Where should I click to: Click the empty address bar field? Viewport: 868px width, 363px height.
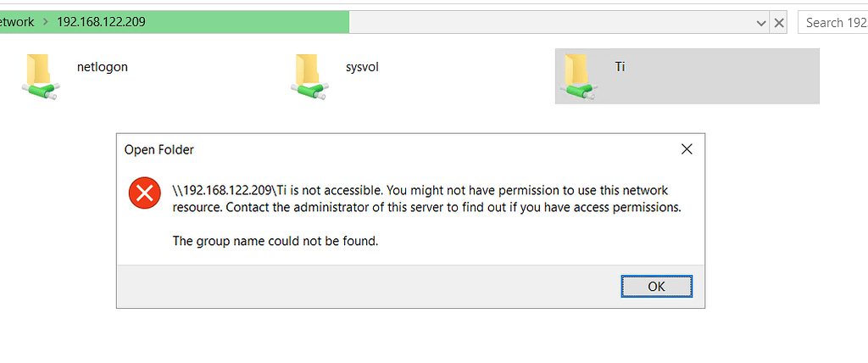click(551, 23)
